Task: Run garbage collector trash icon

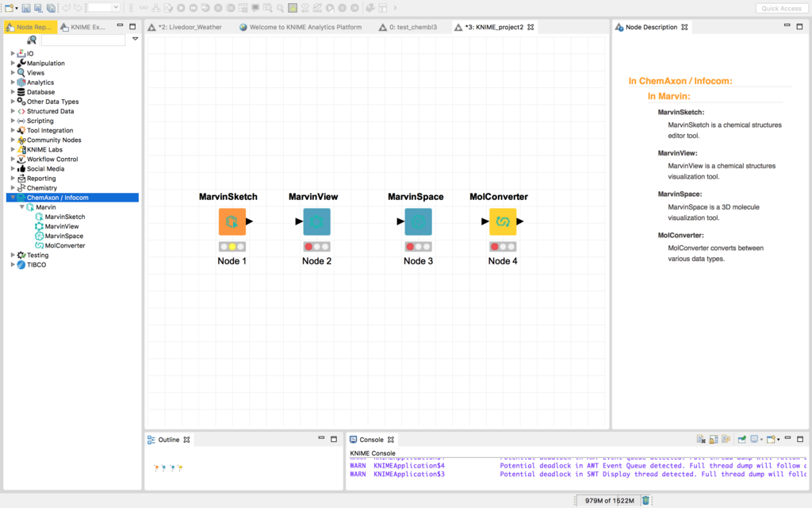Action: point(645,500)
